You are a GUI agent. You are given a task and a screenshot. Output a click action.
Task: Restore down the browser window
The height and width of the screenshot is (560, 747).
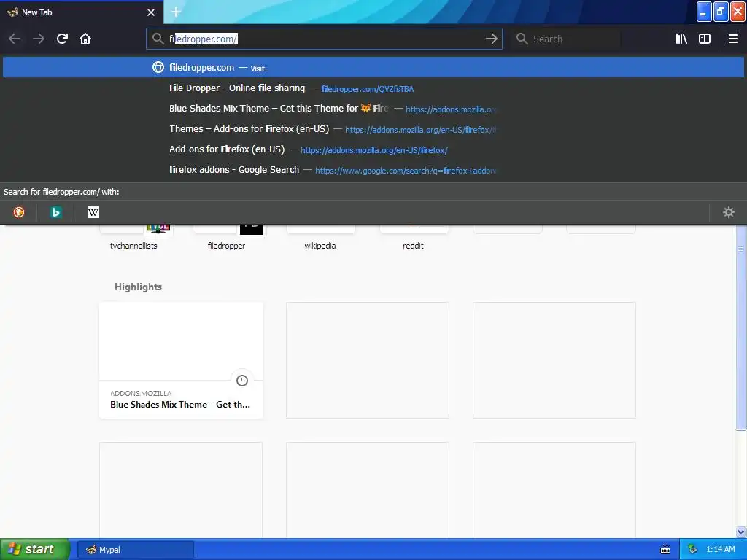pyautogui.click(x=720, y=12)
